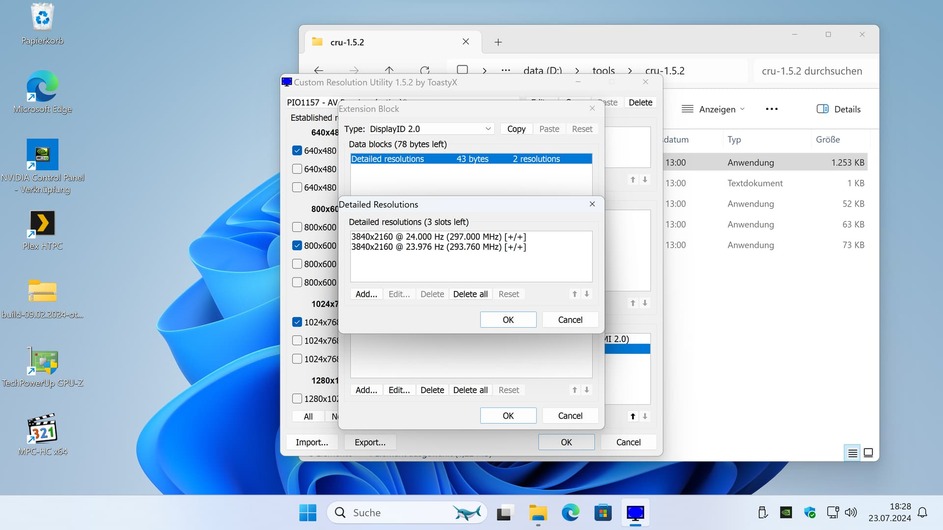Select the 3840x2160 @ 24.000 Hz entry
The height and width of the screenshot is (530, 943).
pyautogui.click(x=438, y=237)
